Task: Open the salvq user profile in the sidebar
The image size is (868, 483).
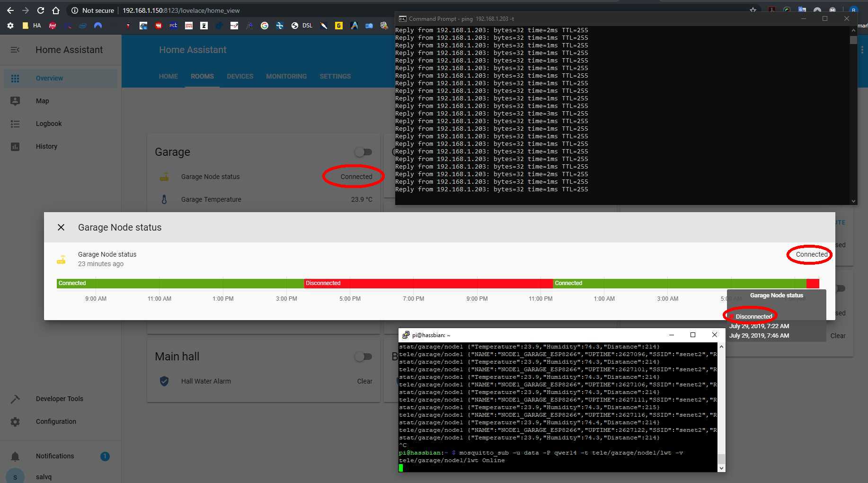Action: [x=43, y=476]
